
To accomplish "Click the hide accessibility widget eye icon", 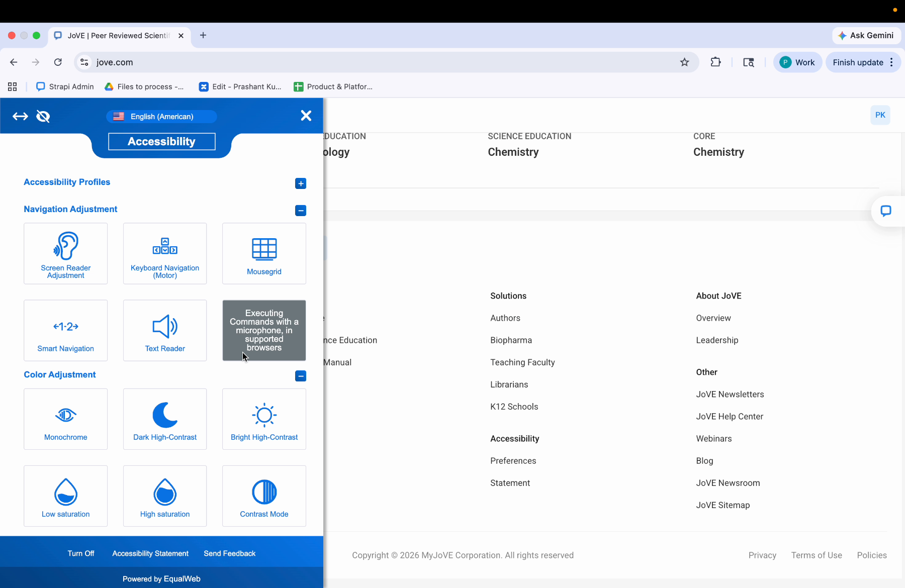I will [x=43, y=117].
